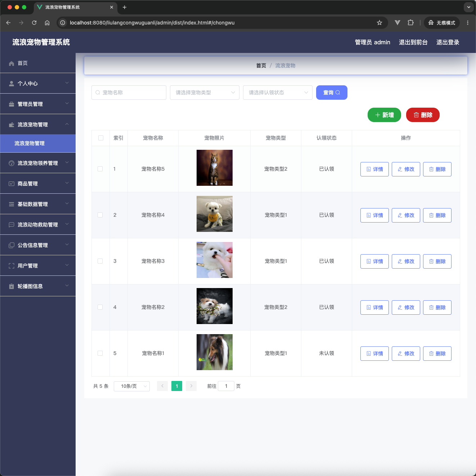This screenshot has height=476, width=476.
Task: Click the collie photo of 宠物名称1
Action: tap(215, 352)
